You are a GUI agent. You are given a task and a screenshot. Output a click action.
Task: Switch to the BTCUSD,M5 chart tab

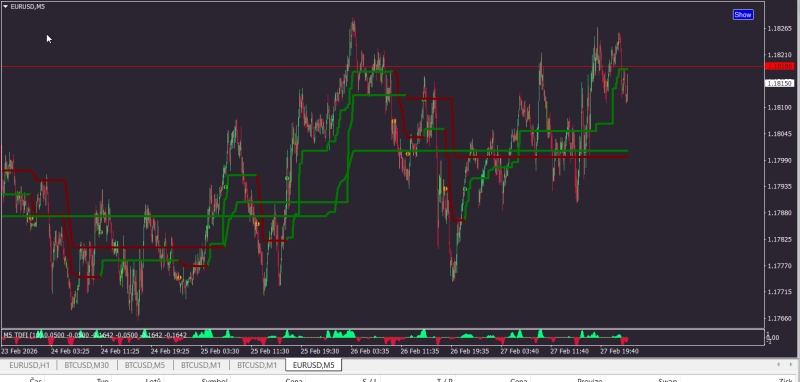(145, 365)
